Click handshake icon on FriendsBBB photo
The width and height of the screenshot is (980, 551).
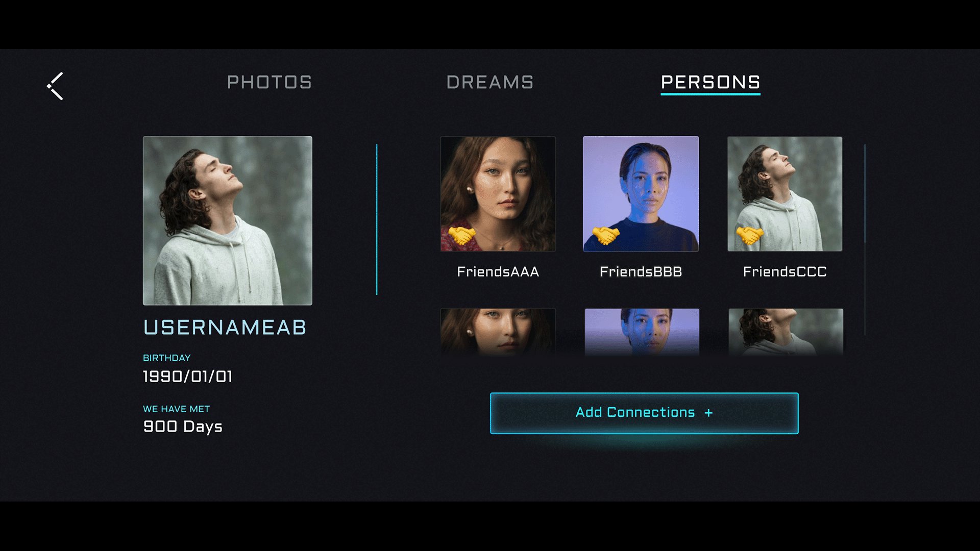pos(606,235)
